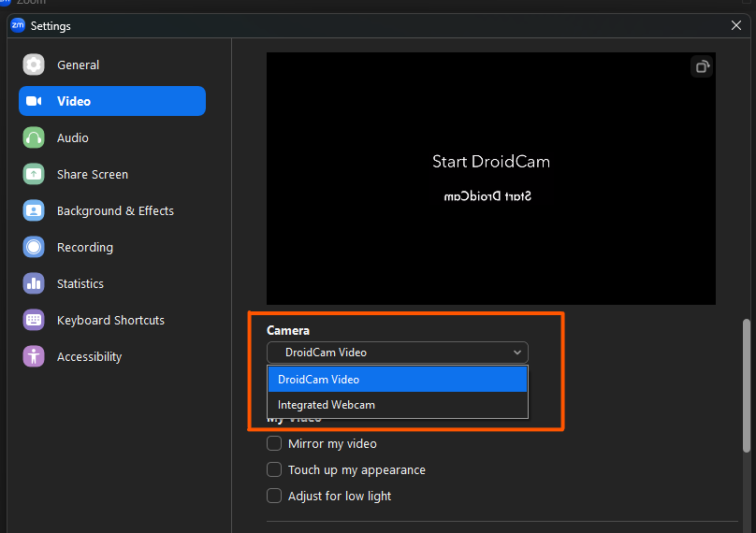Click the Share Screen arrow icon
This screenshot has width=756, height=533.
[34, 174]
